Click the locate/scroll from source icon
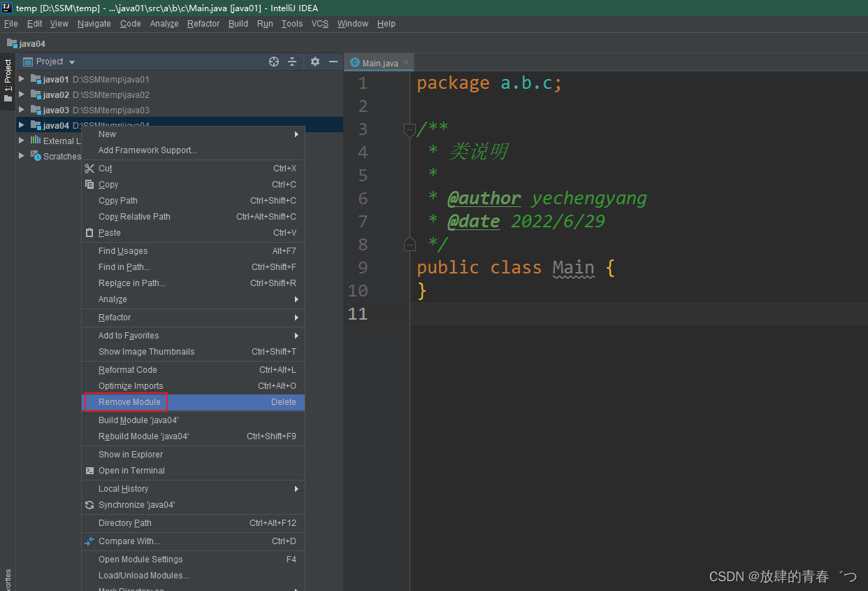This screenshot has height=591, width=868. [x=274, y=62]
